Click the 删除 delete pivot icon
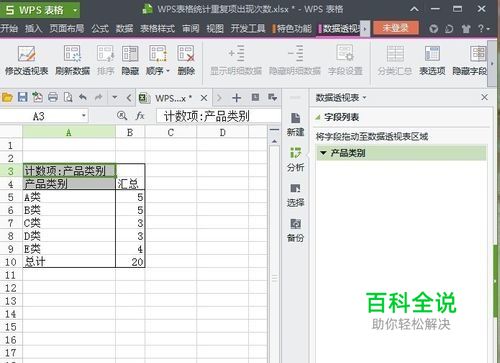Image resolution: width=500 pixels, height=363 pixels. (186, 54)
